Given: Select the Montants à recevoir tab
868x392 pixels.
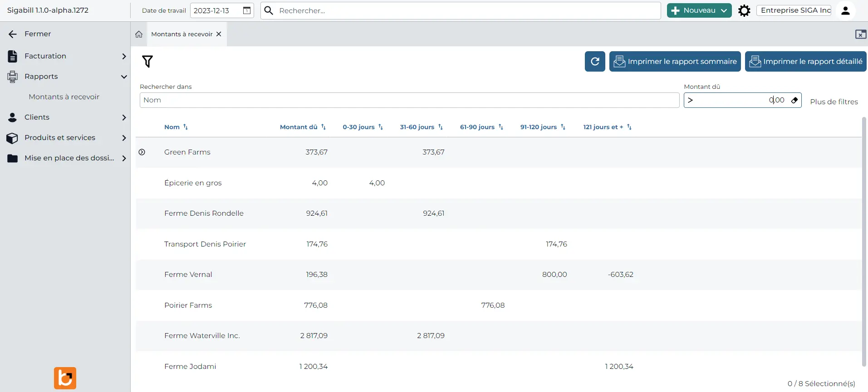Looking at the screenshot, I should click(182, 34).
